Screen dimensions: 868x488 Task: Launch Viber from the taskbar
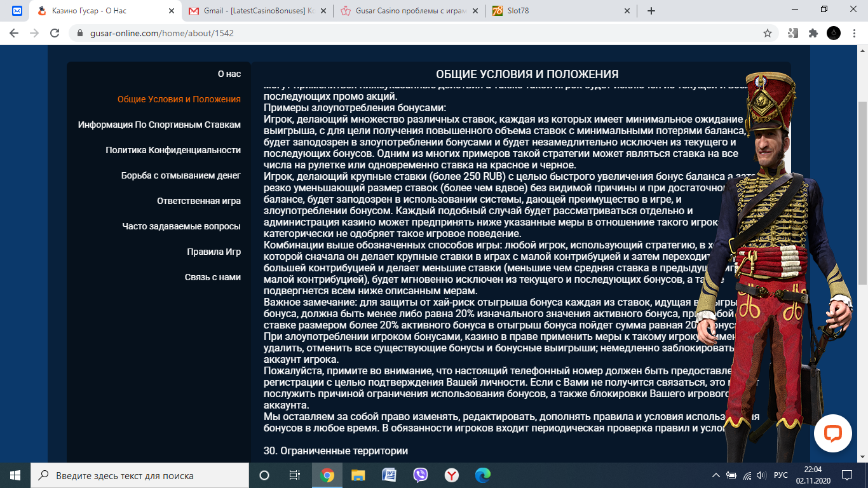pyautogui.click(x=420, y=475)
